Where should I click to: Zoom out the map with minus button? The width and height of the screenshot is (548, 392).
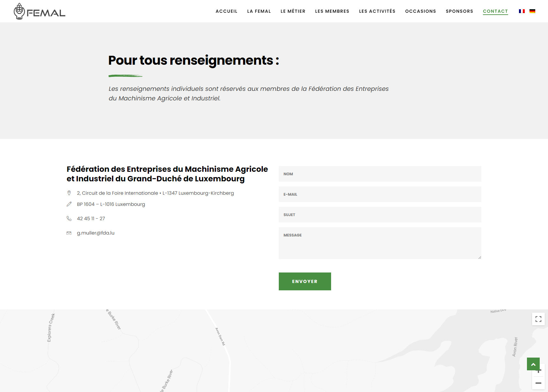pos(538,383)
